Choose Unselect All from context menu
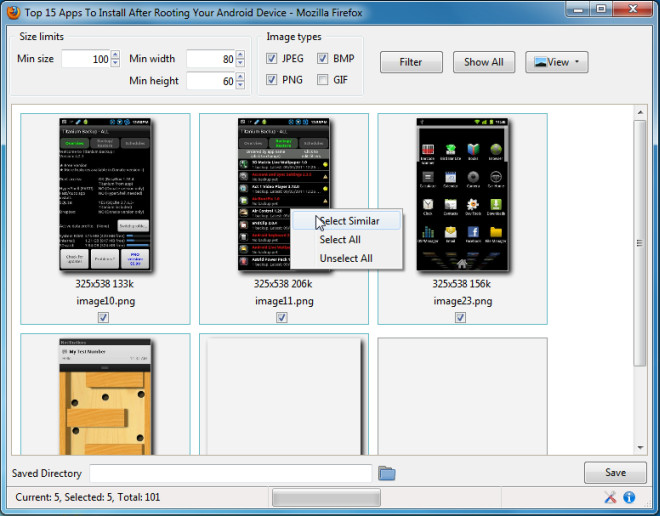660x516 pixels. [346, 258]
